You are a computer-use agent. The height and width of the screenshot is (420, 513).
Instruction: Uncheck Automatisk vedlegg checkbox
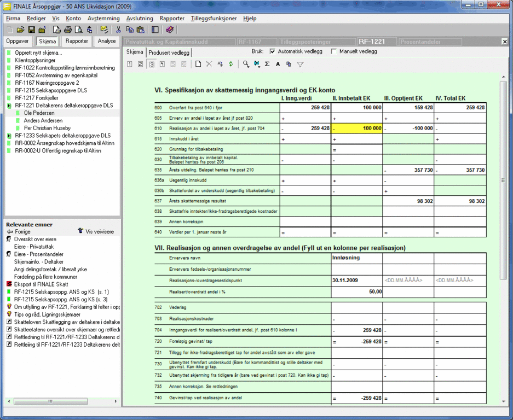click(x=272, y=51)
